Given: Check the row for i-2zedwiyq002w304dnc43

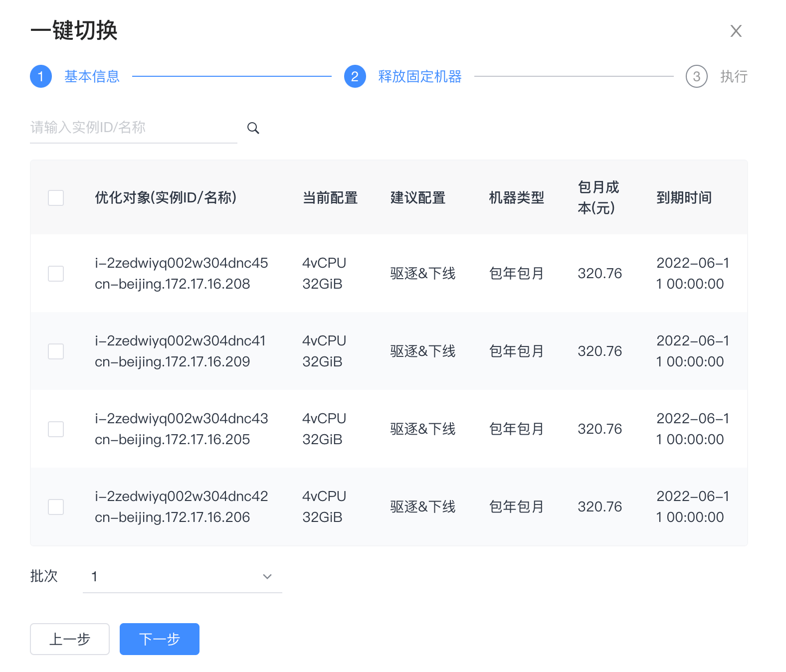Looking at the screenshot, I should [56, 429].
